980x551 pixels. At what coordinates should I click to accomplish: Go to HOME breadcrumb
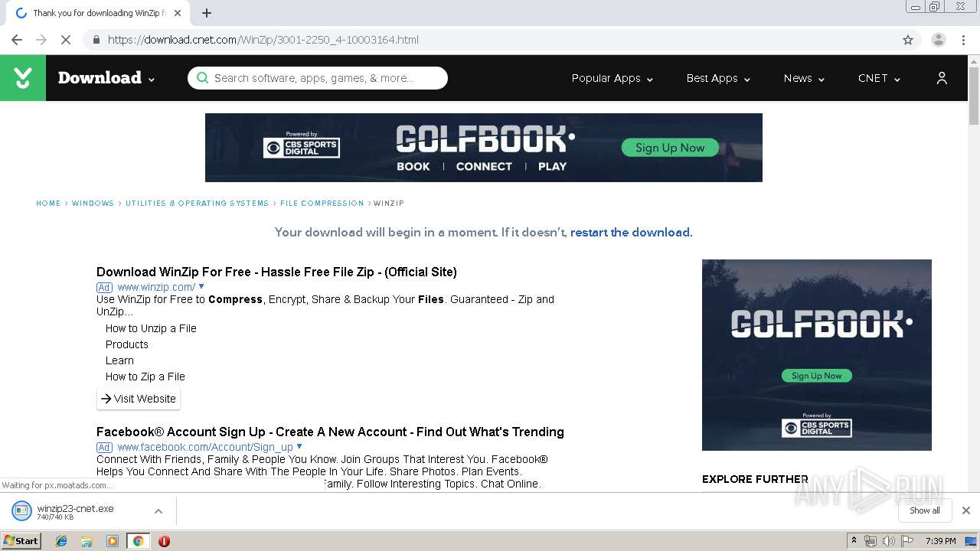pyautogui.click(x=48, y=204)
